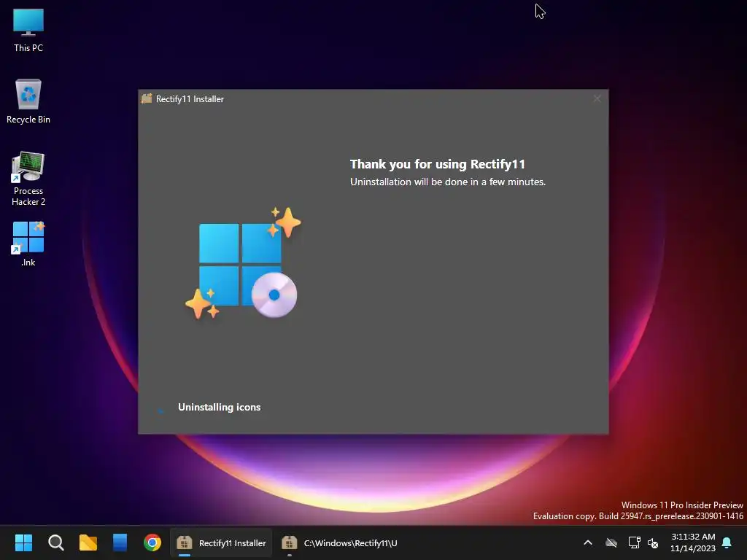Click the Rectify11 Installer window title text
747x560 pixels.
[x=190, y=99]
